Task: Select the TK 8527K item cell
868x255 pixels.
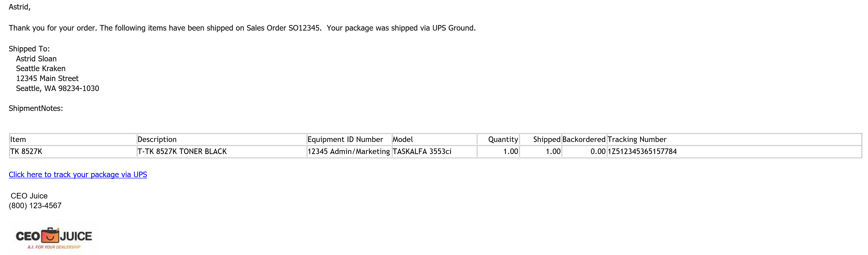Action: tap(73, 151)
